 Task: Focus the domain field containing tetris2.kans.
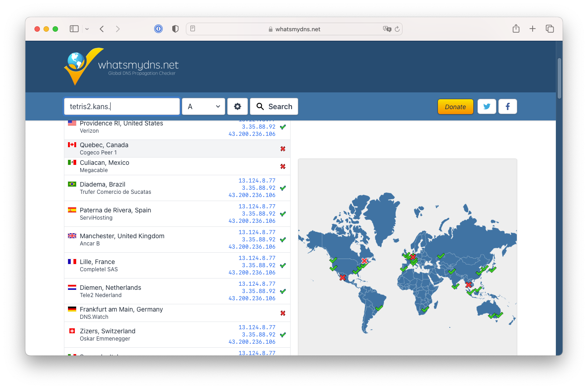(122, 106)
